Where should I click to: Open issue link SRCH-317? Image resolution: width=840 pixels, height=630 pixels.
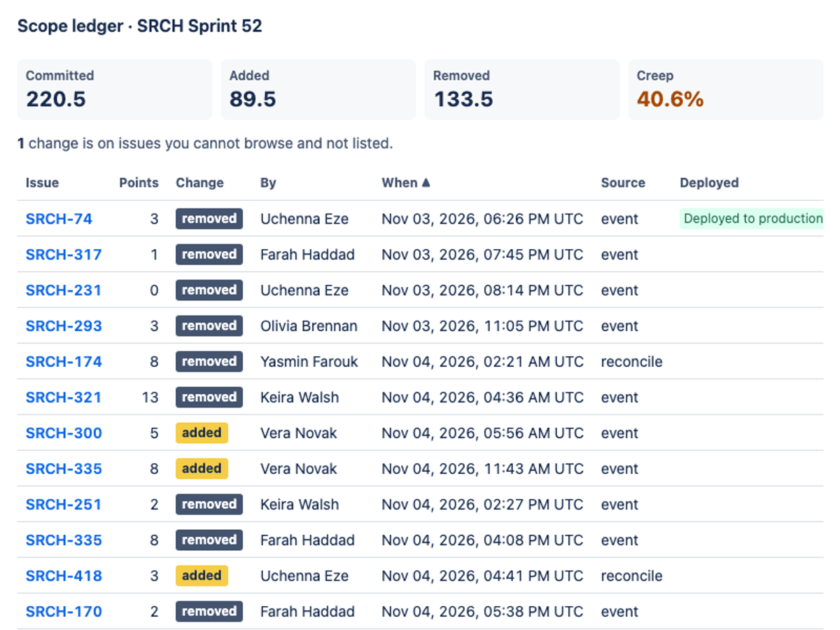pos(64,255)
